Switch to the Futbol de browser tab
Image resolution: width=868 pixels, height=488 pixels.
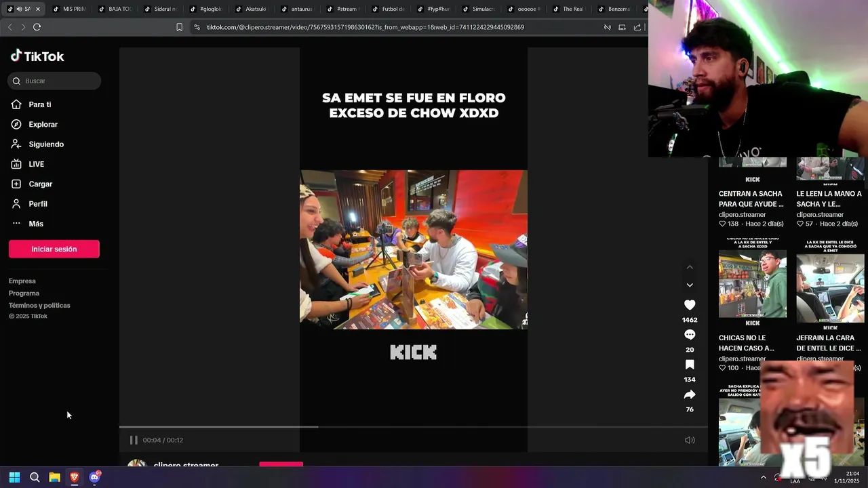click(389, 9)
